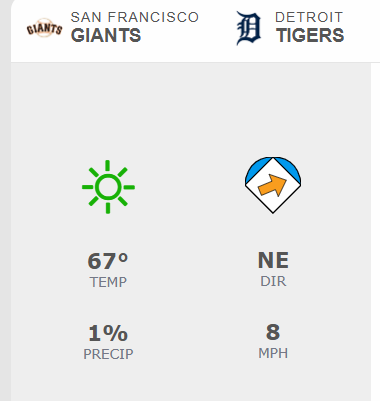Open the TIGERS team name link

310,35
